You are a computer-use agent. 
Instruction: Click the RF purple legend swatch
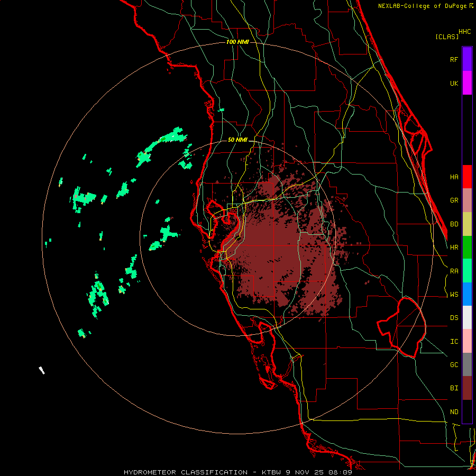467,59
